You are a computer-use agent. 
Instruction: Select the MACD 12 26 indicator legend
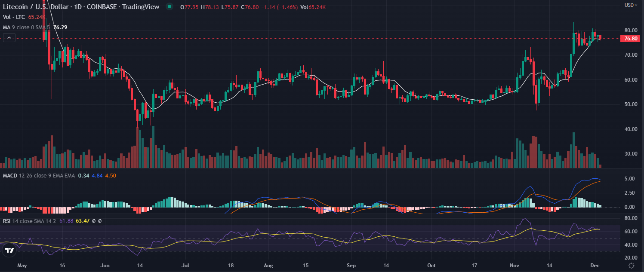tap(39, 175)
